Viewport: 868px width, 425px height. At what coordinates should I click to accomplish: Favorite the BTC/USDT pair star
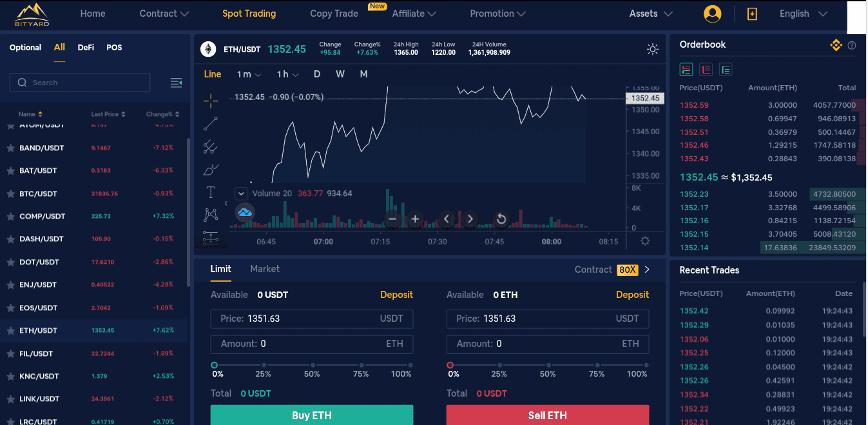coord(10,193)
